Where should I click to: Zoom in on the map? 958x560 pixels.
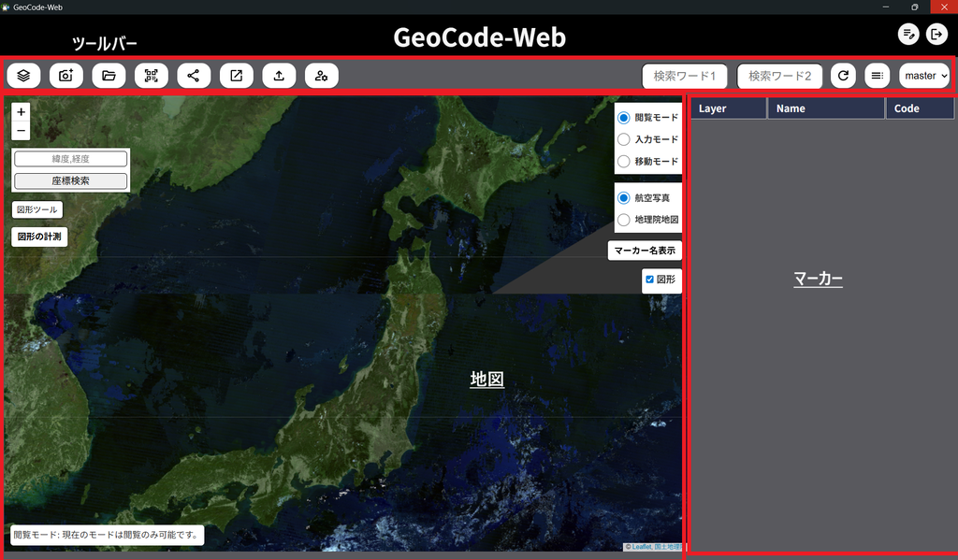click(x=21, y=112)
